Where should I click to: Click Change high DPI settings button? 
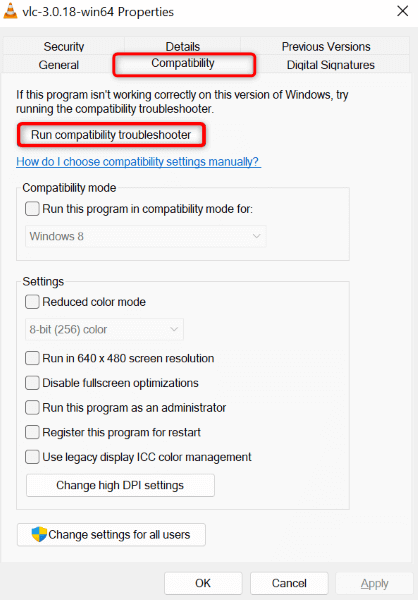coord(120,485)
